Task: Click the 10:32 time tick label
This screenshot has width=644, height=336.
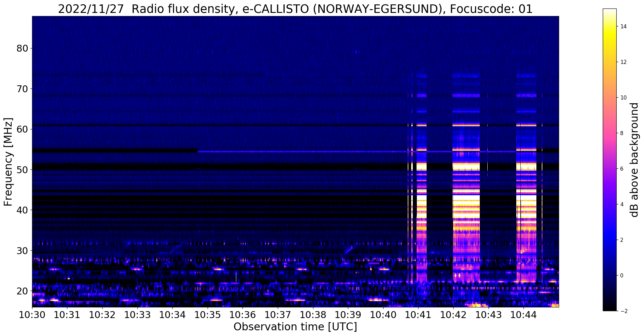Action: click(102, 315)
